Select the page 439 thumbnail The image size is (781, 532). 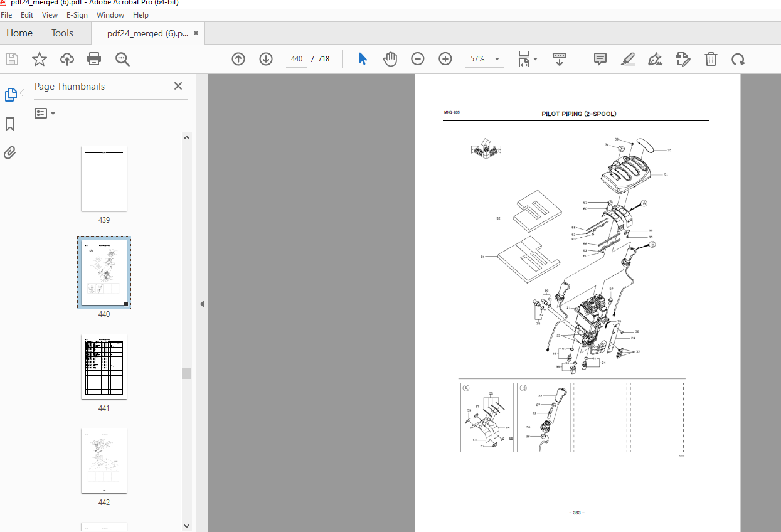click(104, 179)
